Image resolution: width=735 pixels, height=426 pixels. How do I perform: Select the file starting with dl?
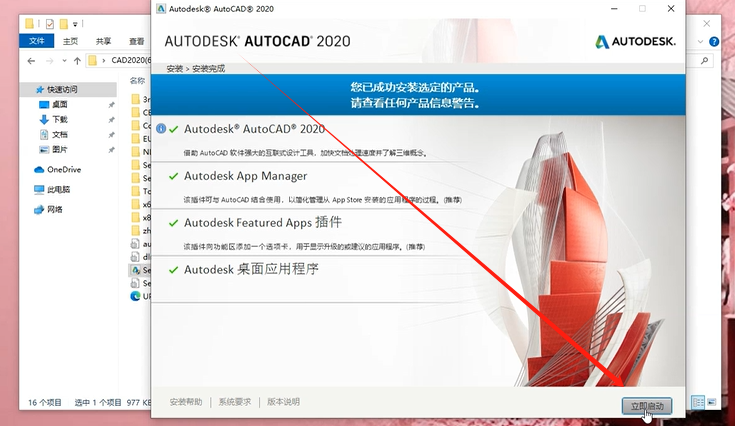[141, 257]
